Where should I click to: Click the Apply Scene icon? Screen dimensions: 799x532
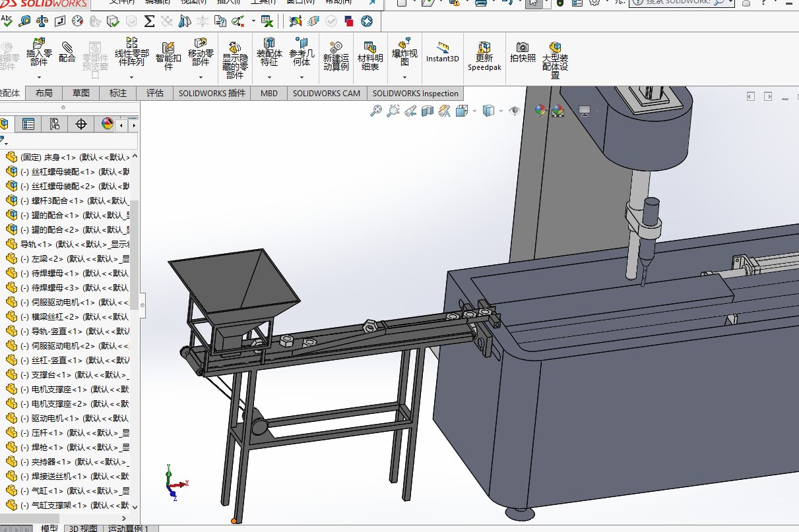point(558,111)
